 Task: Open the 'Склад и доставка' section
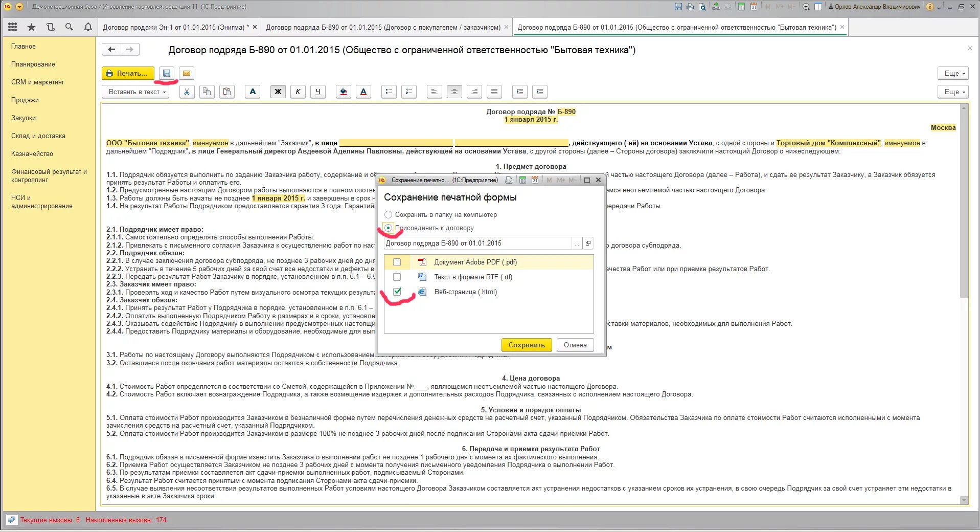coord(38,136)
